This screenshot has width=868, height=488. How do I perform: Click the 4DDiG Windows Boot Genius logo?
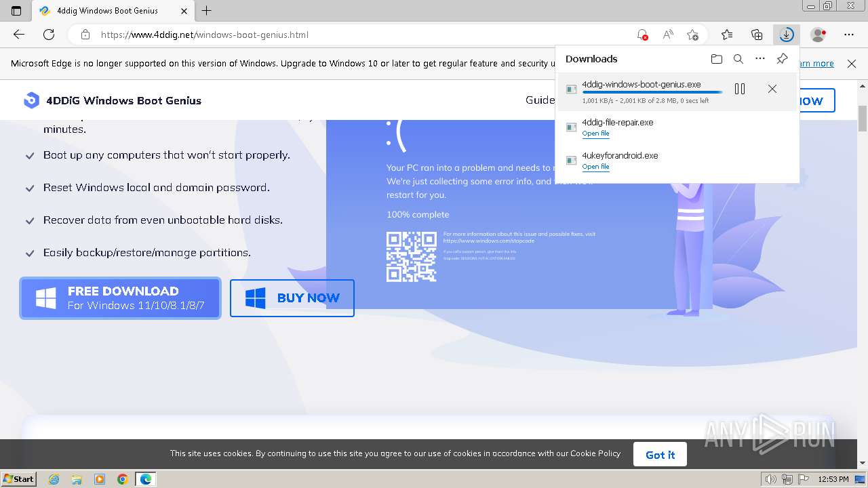[113, 100]
